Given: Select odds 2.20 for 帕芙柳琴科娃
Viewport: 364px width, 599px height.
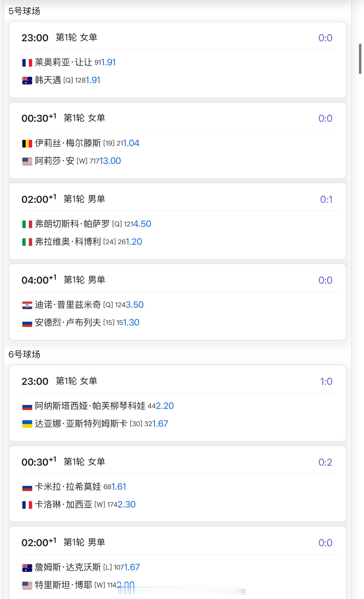Looking at the screenshot, I should [165, 406].
